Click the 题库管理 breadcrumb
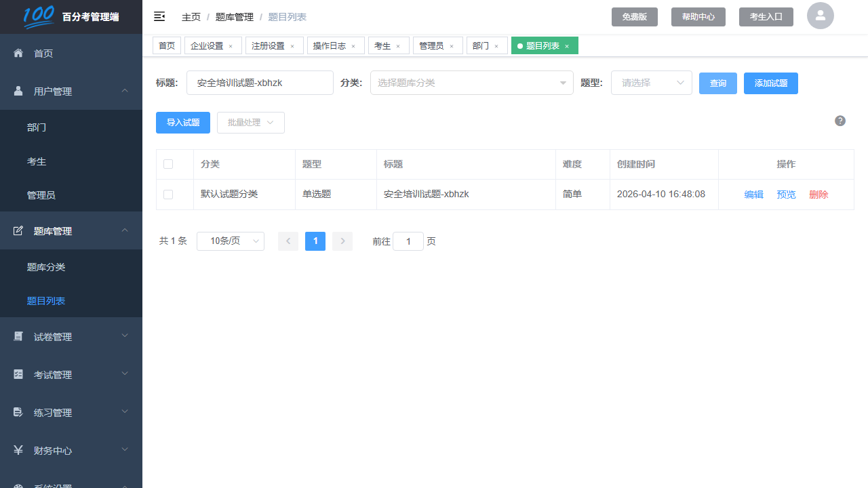The width and height of the screenshot is (868, 488). pos(235,17)
